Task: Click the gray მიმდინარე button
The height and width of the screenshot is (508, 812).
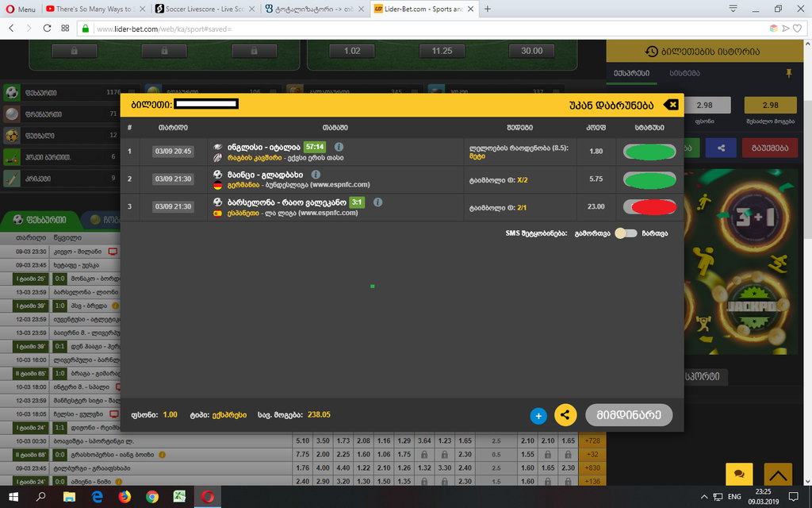Action: (x=629, y=414)
